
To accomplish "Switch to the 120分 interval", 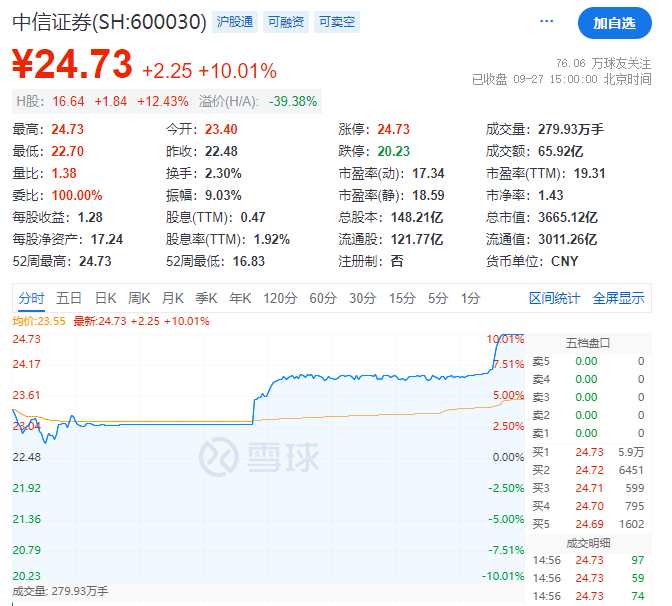I will (x=280, y=298).
